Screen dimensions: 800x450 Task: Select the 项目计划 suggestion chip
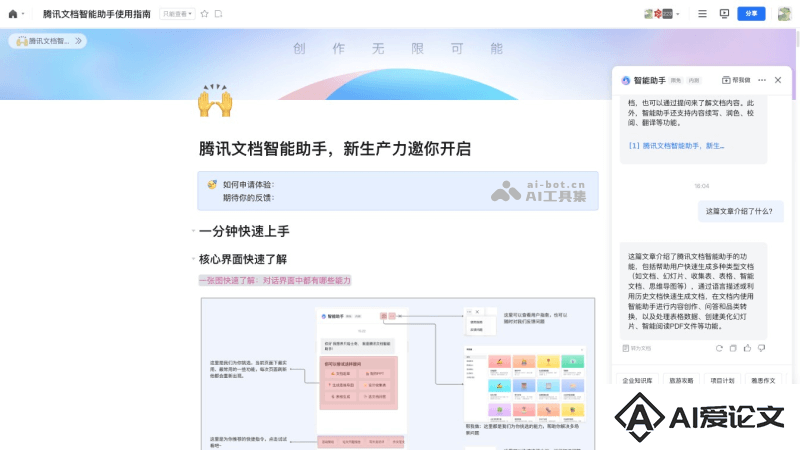click(722, 380)
